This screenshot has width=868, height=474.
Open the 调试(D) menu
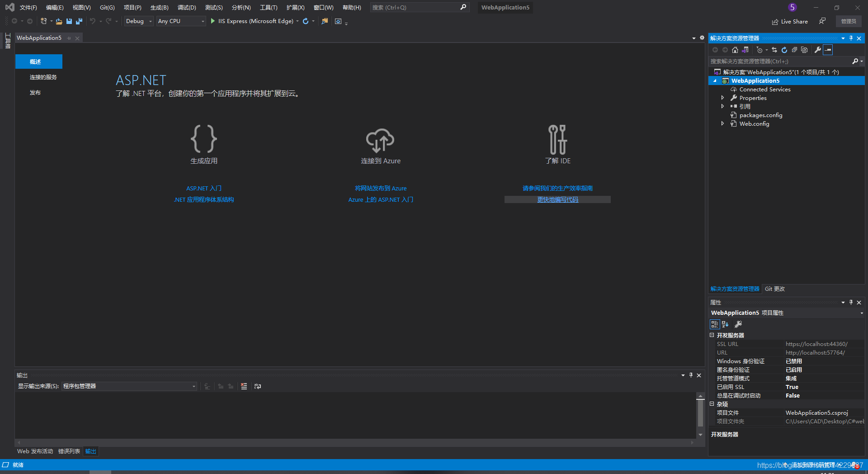point(187,7)
